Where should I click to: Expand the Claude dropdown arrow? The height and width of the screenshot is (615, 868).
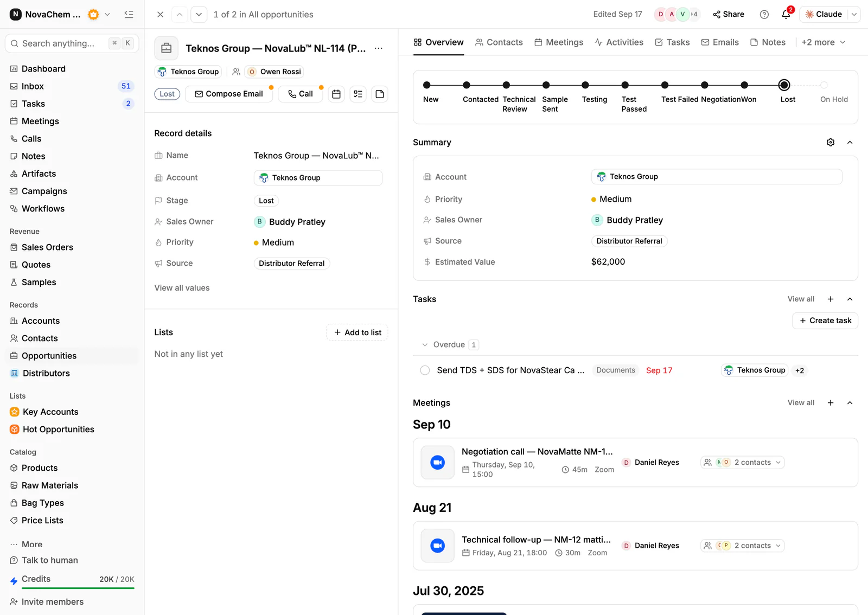click(854, 15)
